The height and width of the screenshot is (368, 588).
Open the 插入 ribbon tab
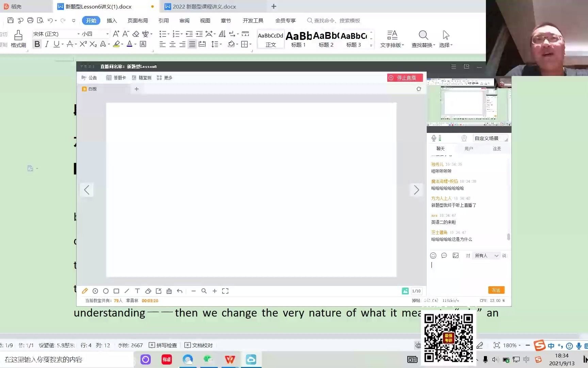pyautogui.click(x=112, y=20)
